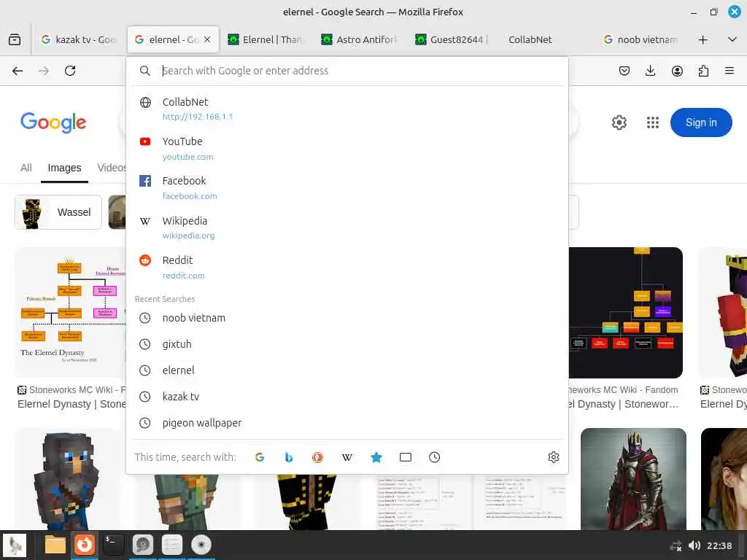
Task: Search this time in open Tabs icon
Action: coord(406,457)
